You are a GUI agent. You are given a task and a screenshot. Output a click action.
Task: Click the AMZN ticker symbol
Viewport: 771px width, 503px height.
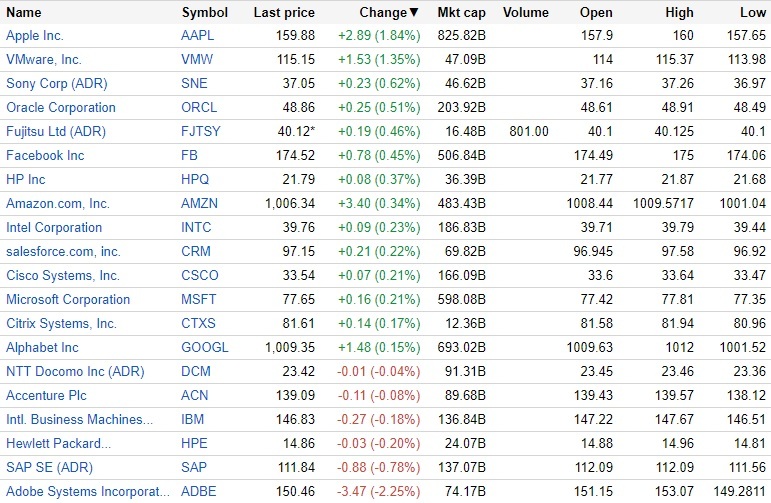point(199,204)
